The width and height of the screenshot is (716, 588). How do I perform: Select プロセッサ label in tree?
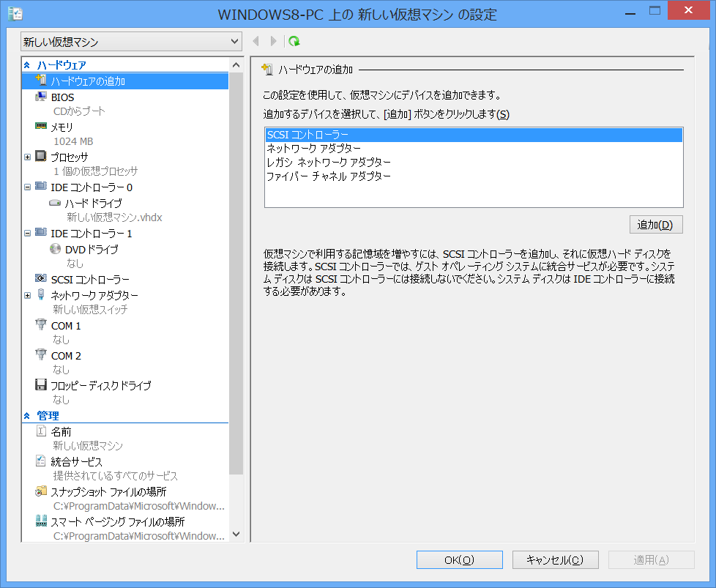(69, 157)
